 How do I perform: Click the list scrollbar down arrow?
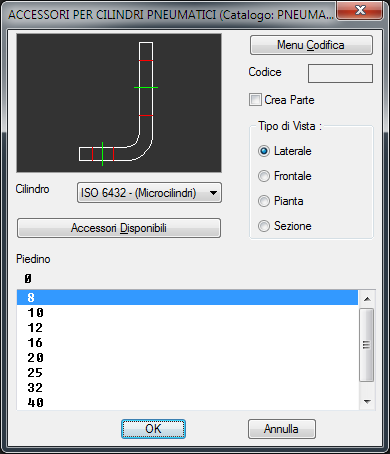coord(367,402)
